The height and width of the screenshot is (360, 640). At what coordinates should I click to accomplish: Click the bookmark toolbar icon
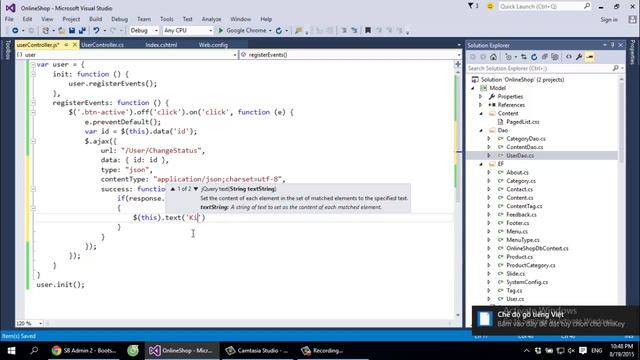click(368, 31)
